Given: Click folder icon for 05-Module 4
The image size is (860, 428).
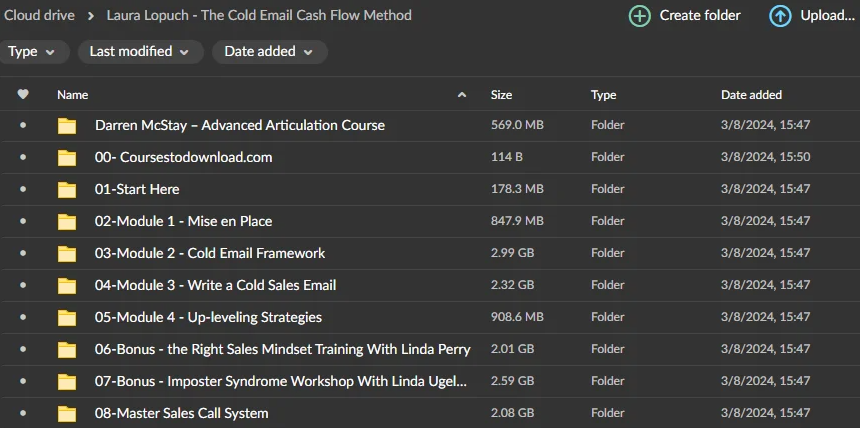Looking at the screenshot, I should [x=67, y=317].
